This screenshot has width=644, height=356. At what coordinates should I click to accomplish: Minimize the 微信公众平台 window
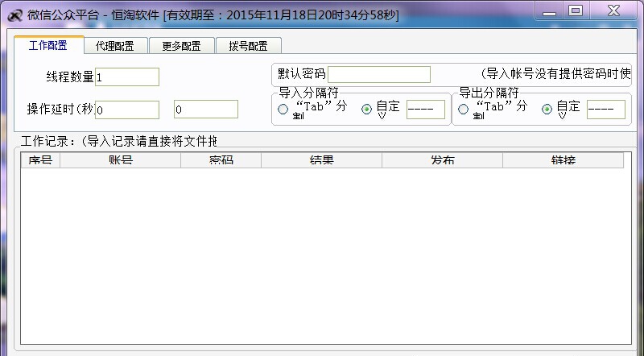[549, 11]
